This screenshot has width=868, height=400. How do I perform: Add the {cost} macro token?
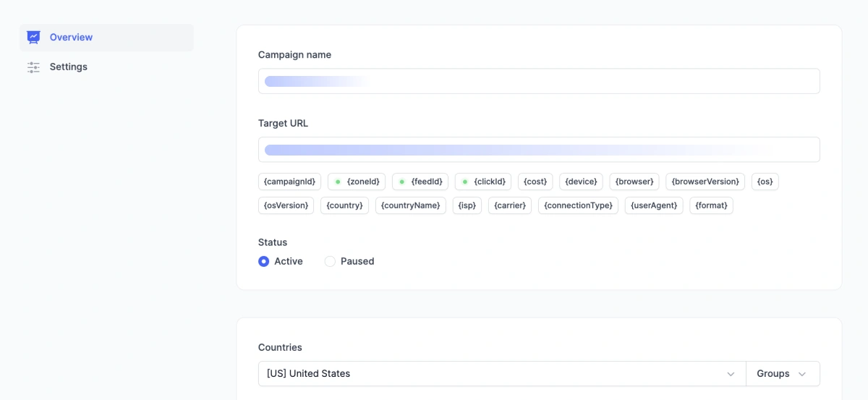point(535,182)
